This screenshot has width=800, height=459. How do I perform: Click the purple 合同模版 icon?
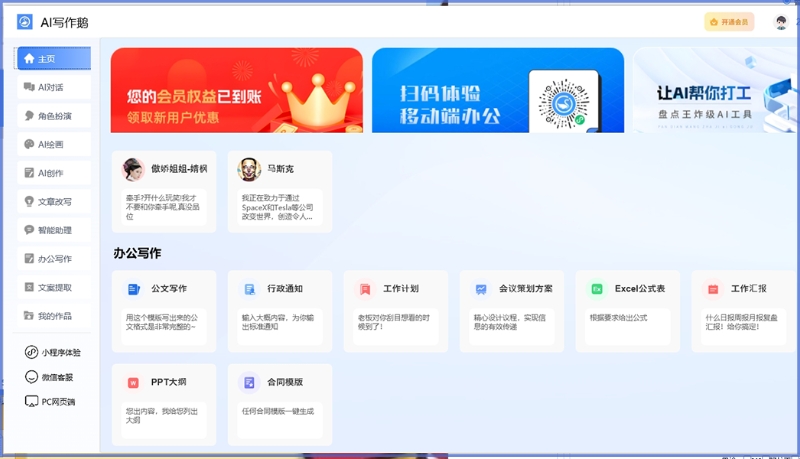[x=249, y=382]
